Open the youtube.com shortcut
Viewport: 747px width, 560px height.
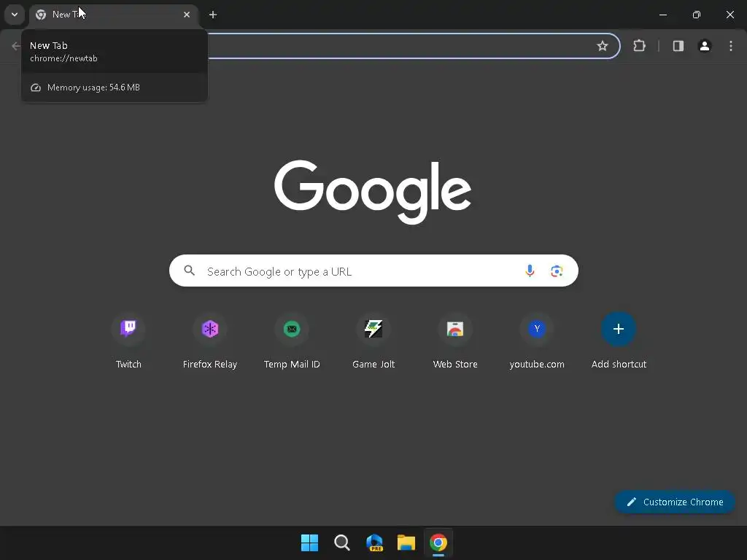click(537, 341)
